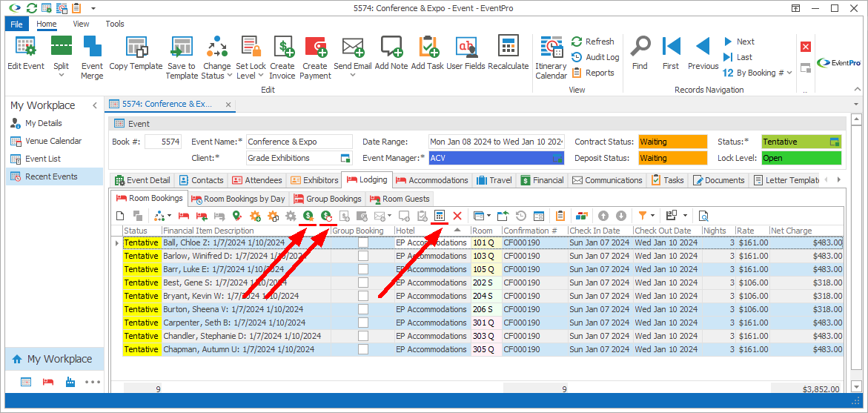Open Event List in My Workplace
Viewport: 868px width, 413px height.
click(43, 159)
